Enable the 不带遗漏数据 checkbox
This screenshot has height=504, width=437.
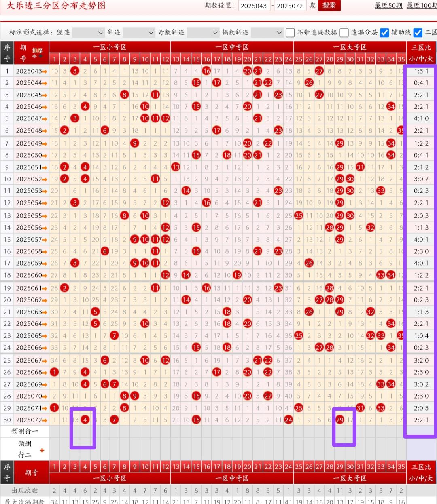click(290, 32)
